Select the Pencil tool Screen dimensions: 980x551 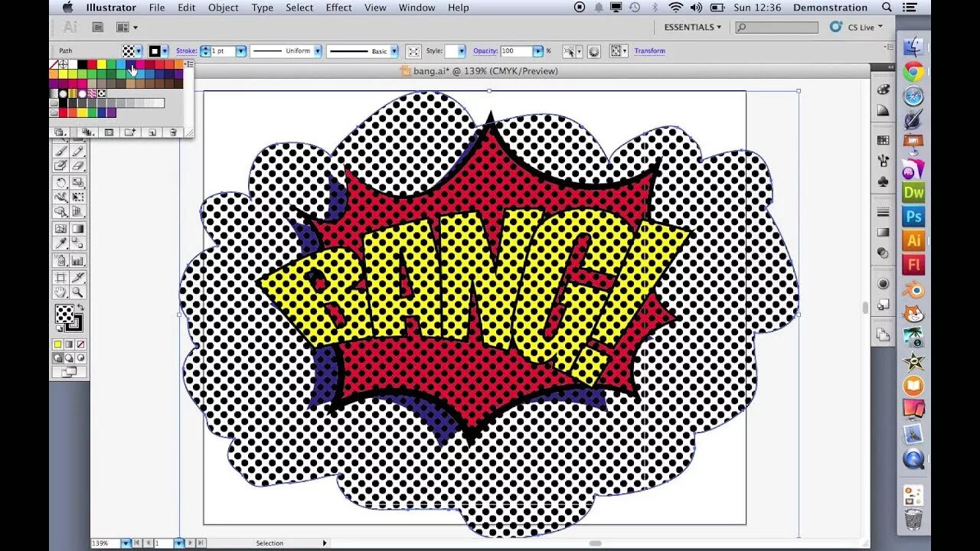pyautogui.click(x=78, y=151)
